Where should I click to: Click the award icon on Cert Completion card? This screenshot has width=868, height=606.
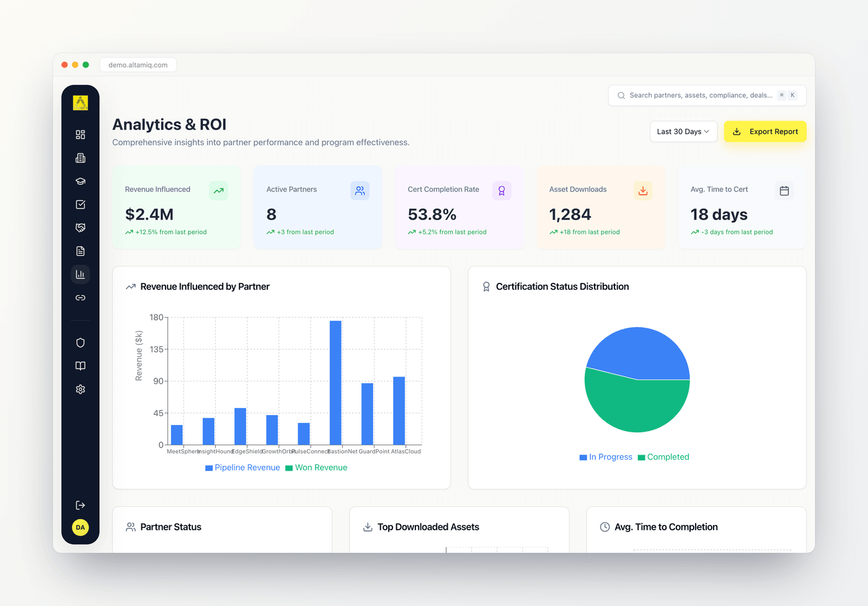click(x=502, y=191)
